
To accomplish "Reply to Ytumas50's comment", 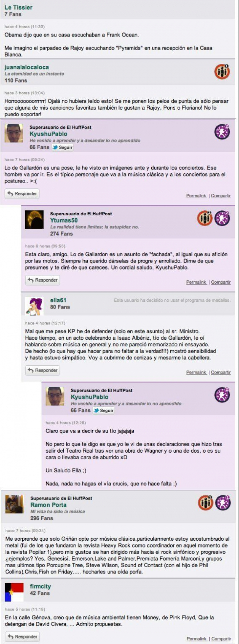I will pyautogui.click(x=42, y=280).
